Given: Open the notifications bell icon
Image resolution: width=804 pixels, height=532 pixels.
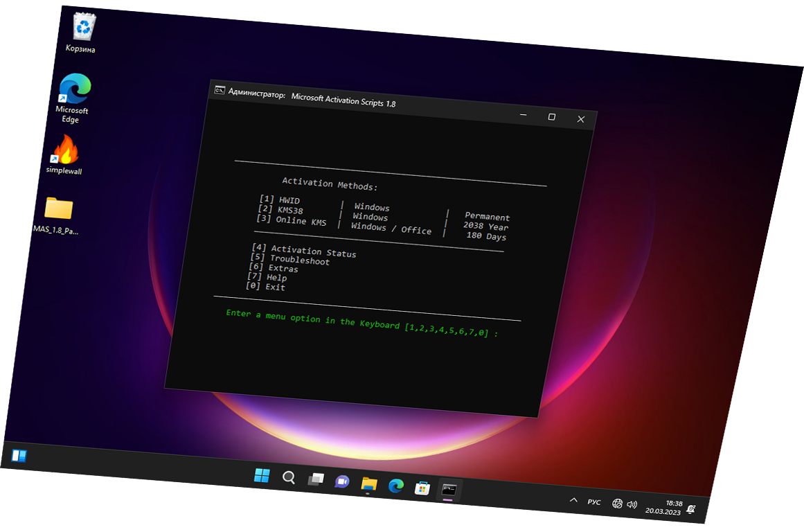Looking at the screenshot, I should 691,509.
